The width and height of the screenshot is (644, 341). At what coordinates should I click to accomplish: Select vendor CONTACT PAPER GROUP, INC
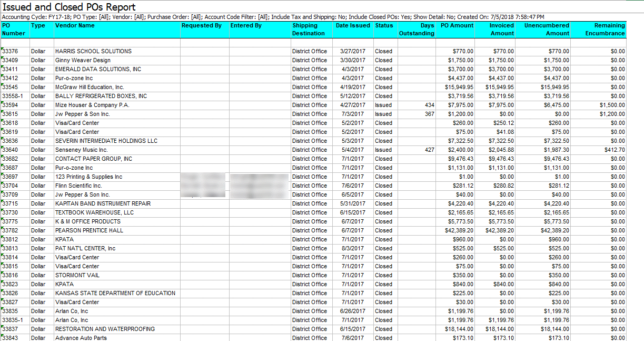94,159
